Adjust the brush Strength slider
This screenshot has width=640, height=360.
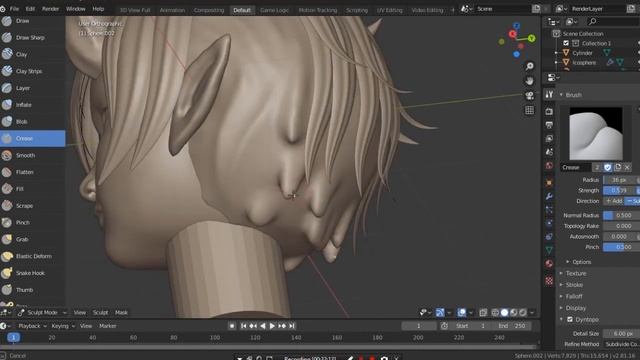620,191
